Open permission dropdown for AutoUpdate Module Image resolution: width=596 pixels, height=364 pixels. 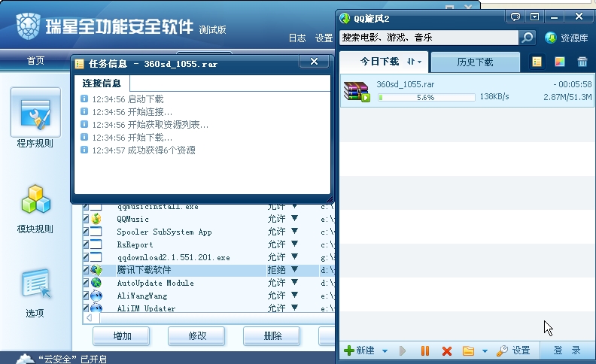tap(294, 282)
